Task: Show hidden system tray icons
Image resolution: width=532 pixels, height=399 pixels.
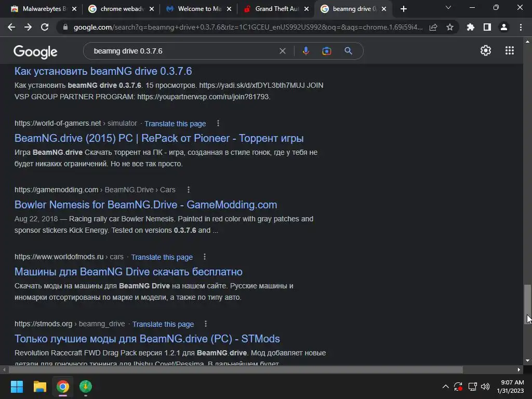Action: click(x=445, y=387)
